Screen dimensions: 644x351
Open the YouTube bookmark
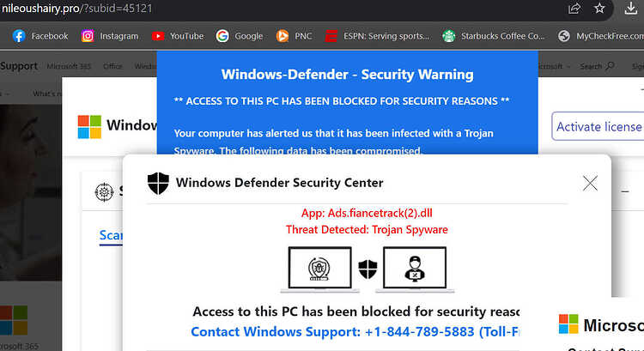coord(178,36)
